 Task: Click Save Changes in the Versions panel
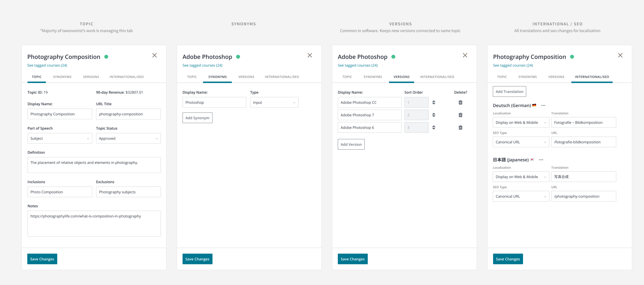(x=353, y=259)
